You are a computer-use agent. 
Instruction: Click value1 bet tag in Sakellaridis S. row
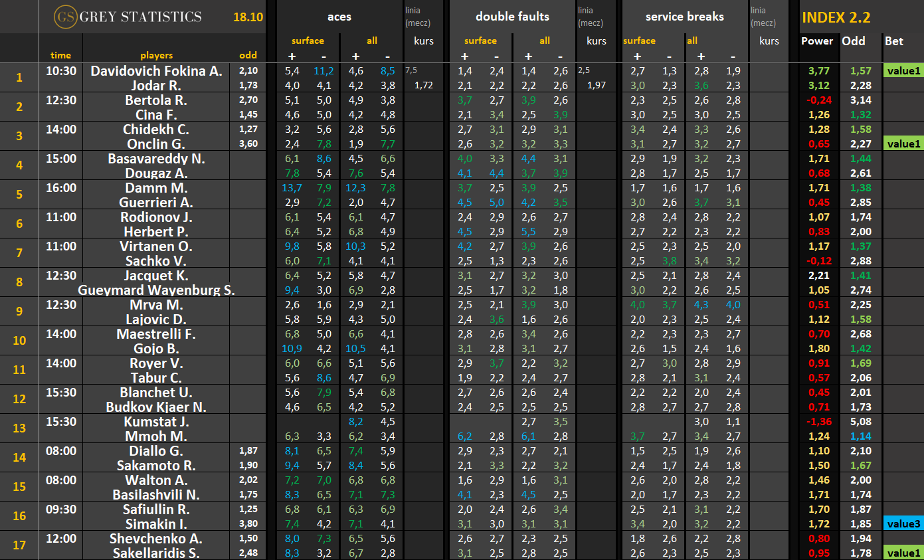tap(903, 553)
